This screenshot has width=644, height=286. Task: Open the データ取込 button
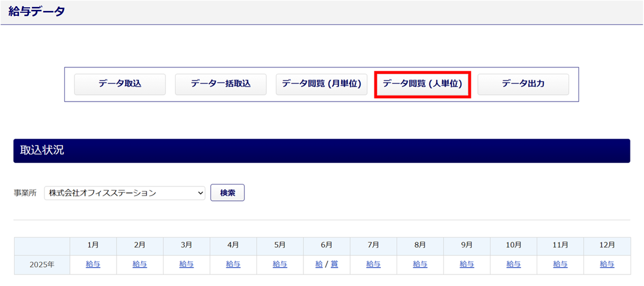pyautogui.click(x=120, y=84)
